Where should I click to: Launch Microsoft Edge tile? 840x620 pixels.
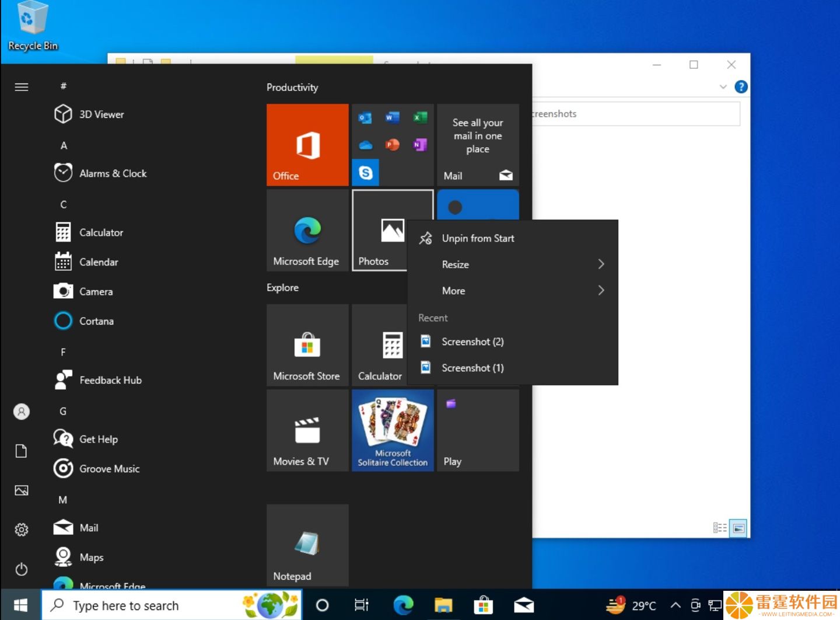tap(307, 230)
